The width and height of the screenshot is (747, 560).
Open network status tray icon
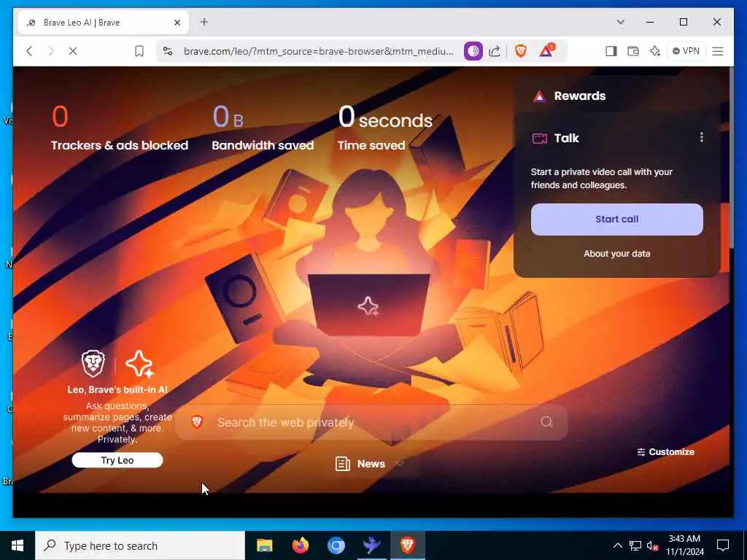(x=635, y=545)
